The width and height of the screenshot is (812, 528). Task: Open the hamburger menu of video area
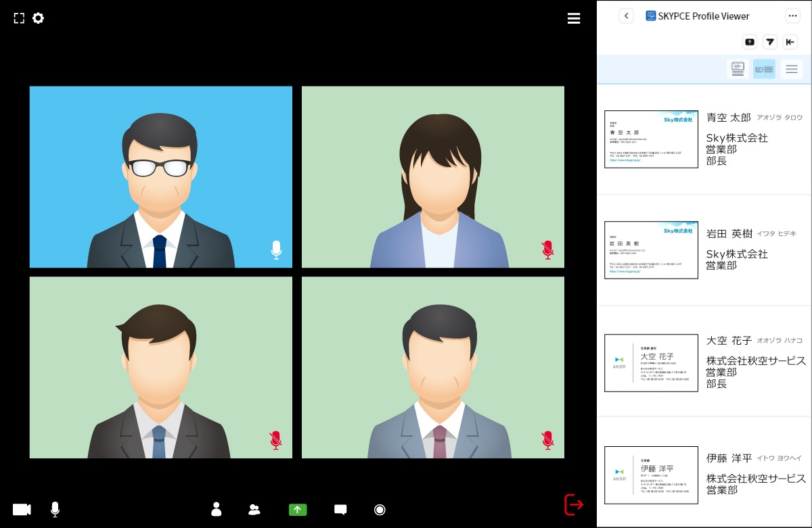[x=574, y=19]
